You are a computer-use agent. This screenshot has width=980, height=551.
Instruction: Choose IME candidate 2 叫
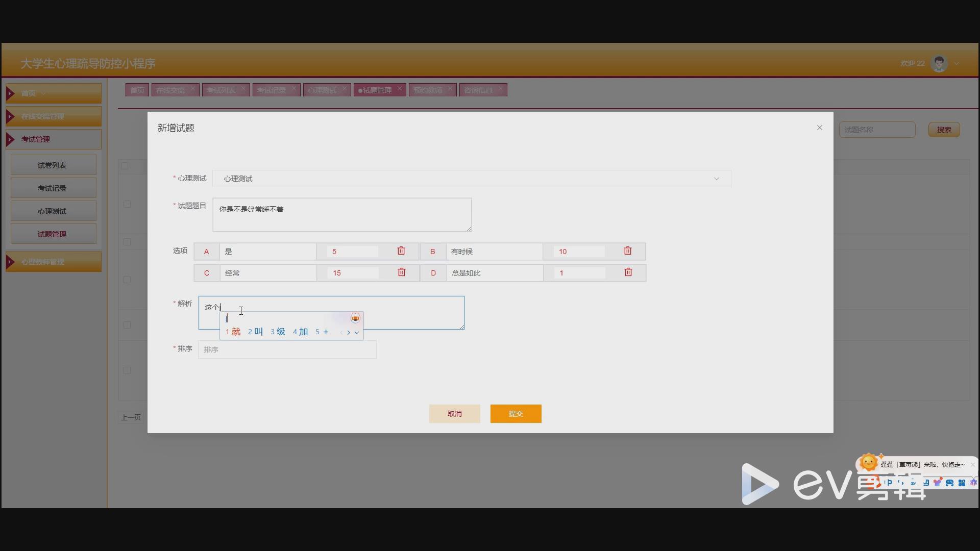(256, 332)
